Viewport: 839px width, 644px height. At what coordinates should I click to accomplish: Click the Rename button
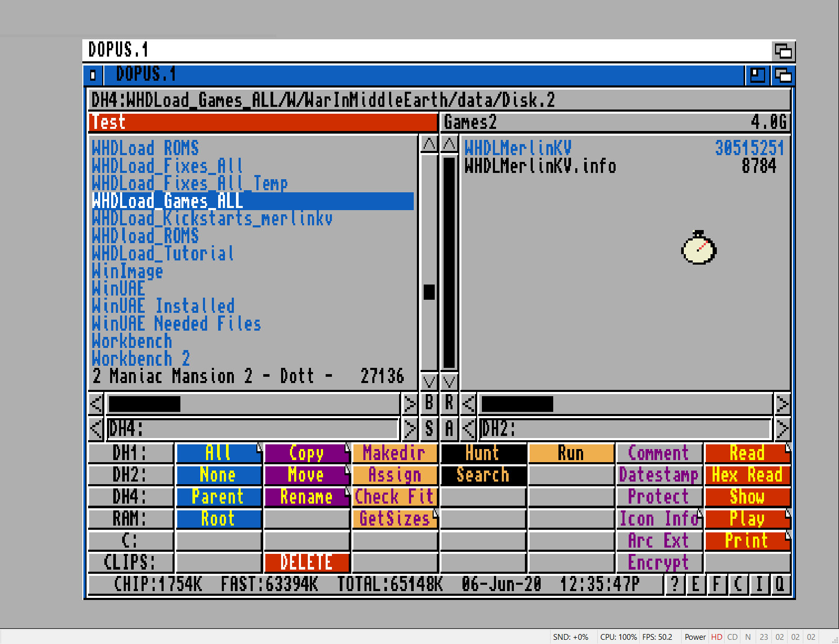307,497
